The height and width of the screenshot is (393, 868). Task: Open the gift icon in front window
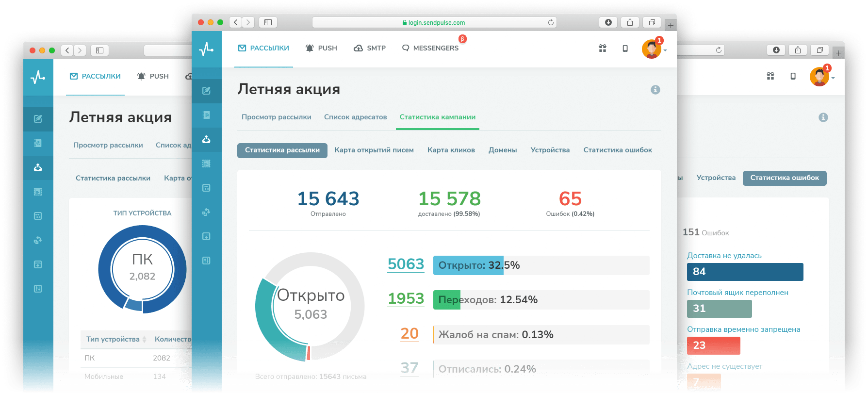point(603,48)
